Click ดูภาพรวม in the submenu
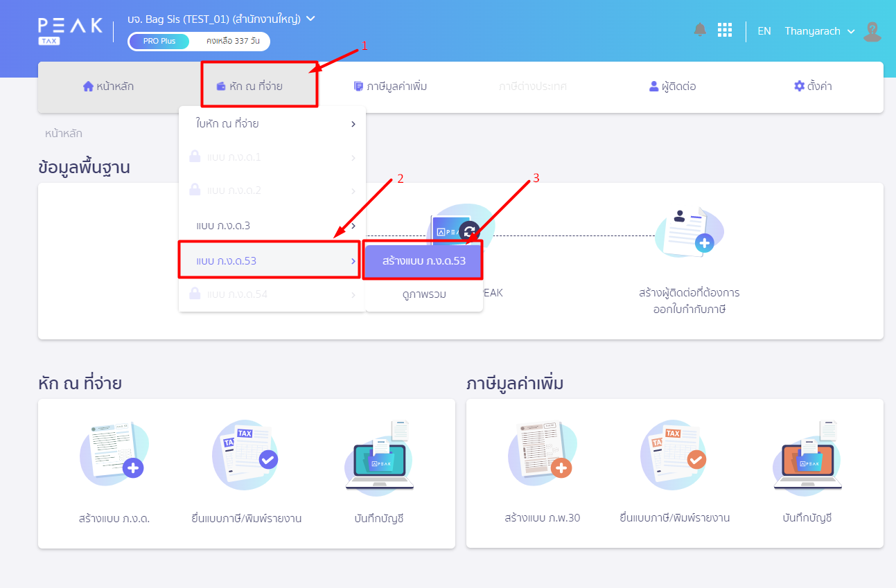Viewport: 896px width, 588px height. [x=423, y=294]
